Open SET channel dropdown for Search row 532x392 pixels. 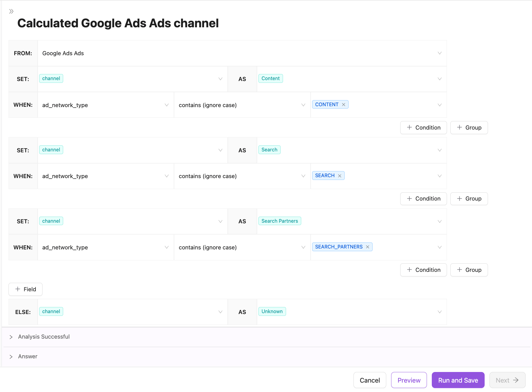pyautogui.click(x=133, y=150)
